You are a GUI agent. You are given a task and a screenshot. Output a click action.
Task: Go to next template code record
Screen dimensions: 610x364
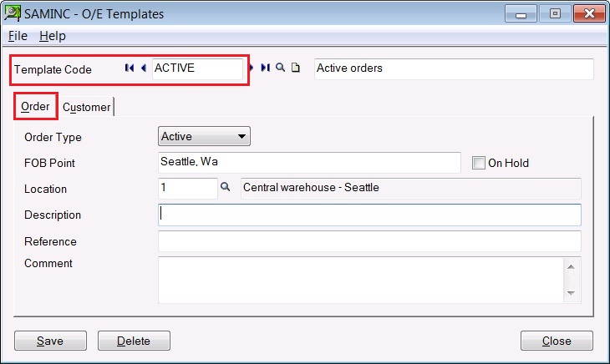tap(252, 68)
